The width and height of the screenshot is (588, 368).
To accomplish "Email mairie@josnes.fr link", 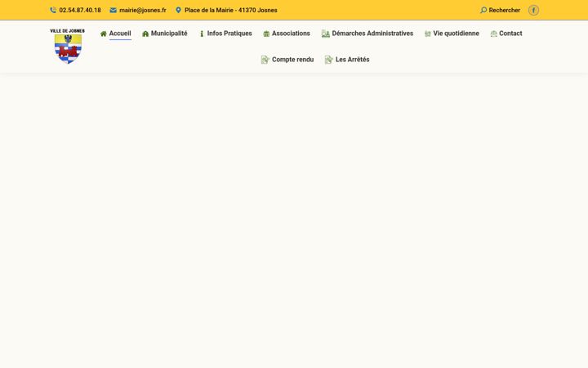I will pyautogui.click(x=142, y=10).
